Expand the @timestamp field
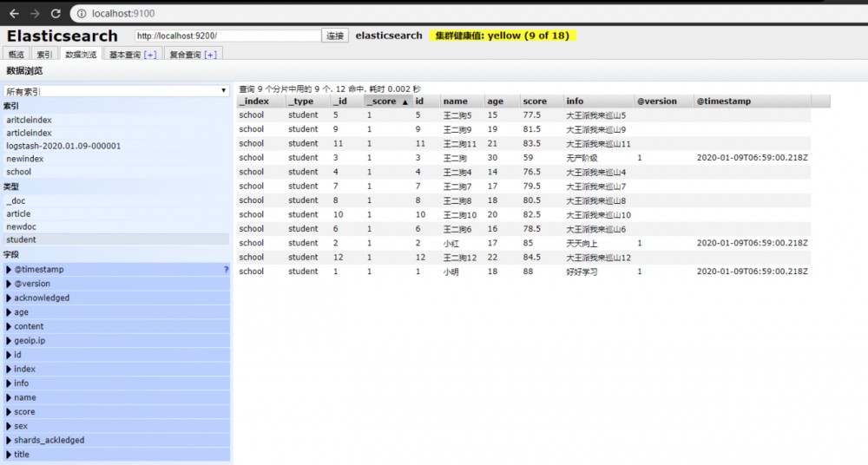 pos(9,270)
